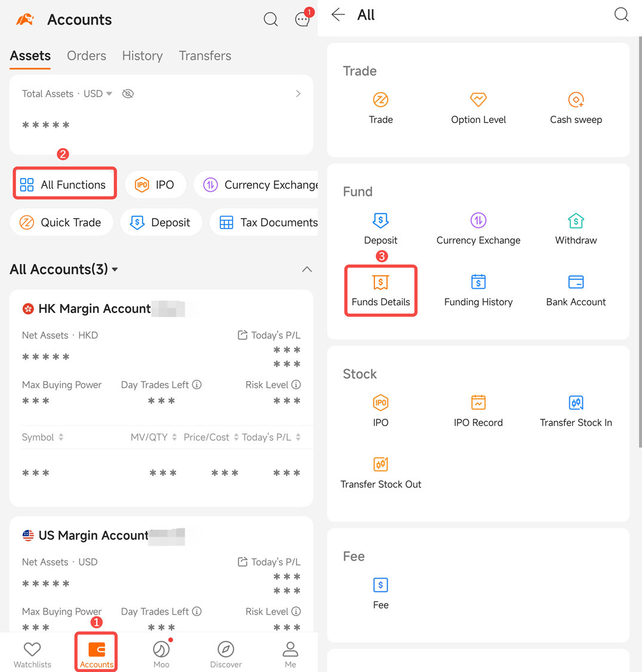Click the moomoo logo in header

coord(25,20)
